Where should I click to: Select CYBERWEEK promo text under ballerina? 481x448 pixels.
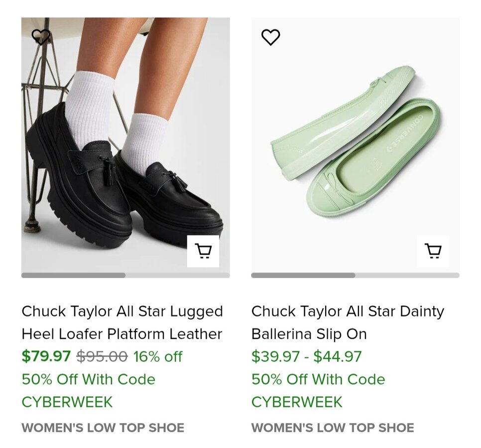297,402
